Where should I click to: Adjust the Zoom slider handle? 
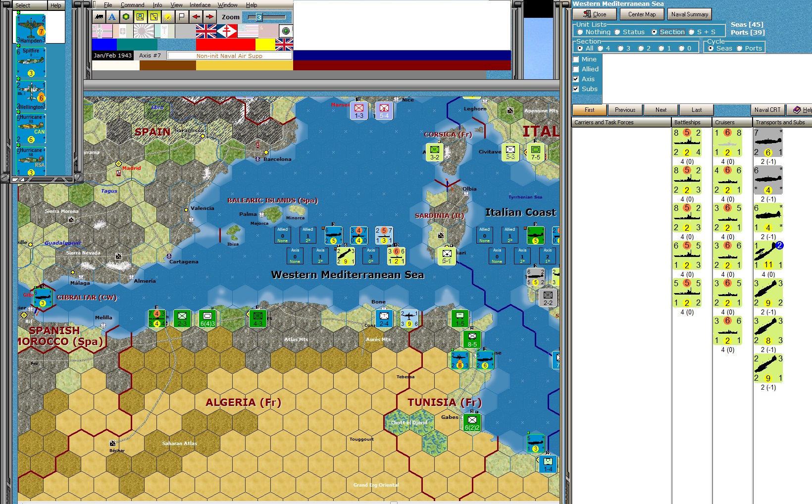(258, 17)
